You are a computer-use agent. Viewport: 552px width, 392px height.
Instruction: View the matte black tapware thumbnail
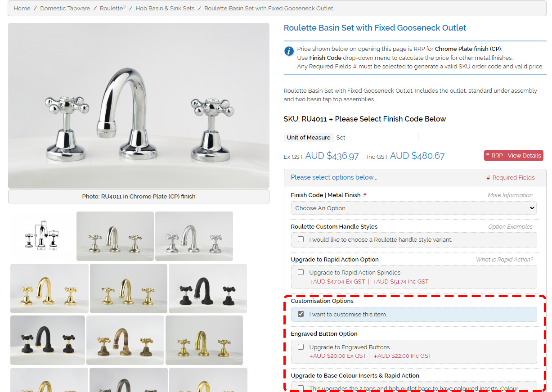click(207, 288)
